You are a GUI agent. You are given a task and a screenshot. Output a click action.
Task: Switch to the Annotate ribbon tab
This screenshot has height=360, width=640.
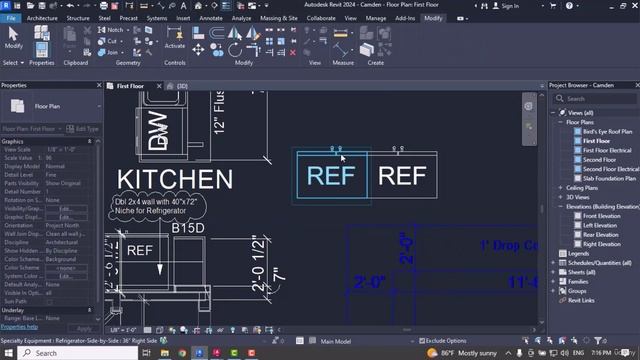click(x=211, y=18)
